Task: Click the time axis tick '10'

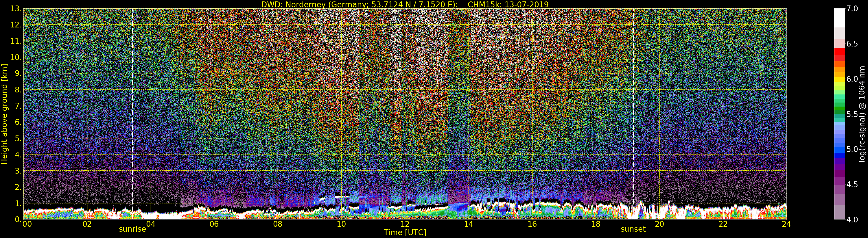Action: 341,224
